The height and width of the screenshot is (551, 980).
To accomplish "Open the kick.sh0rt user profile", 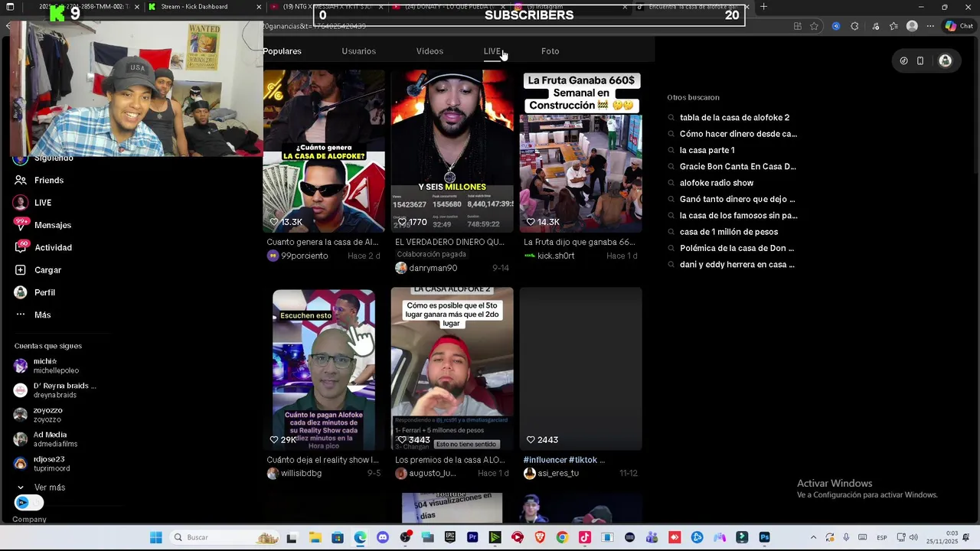I will click(x=549, y=256).
